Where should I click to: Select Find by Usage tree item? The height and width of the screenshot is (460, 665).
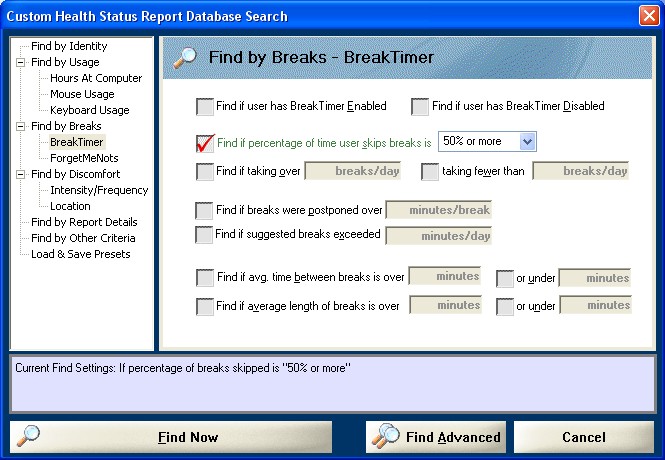(x=65, y=62)
